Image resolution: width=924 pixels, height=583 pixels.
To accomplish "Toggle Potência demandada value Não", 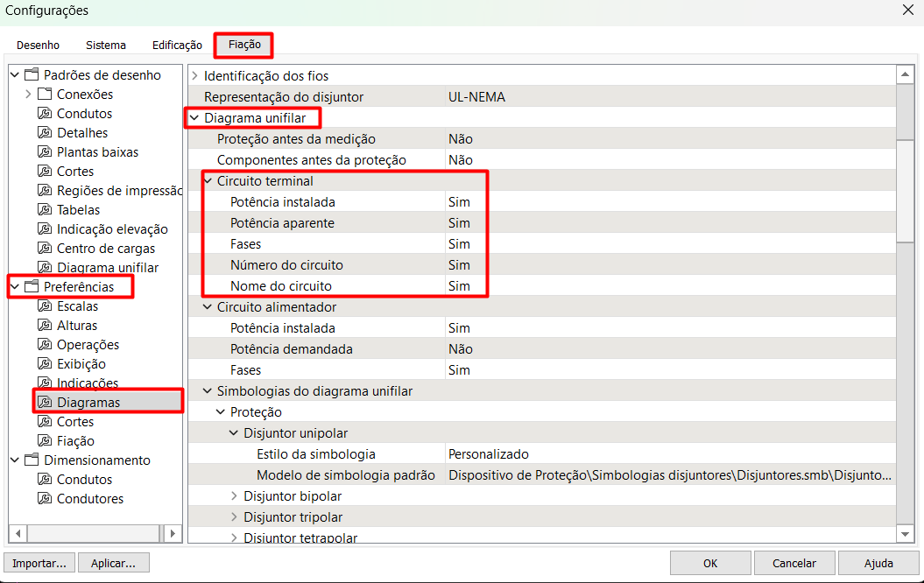I will (x=460, y=349).
